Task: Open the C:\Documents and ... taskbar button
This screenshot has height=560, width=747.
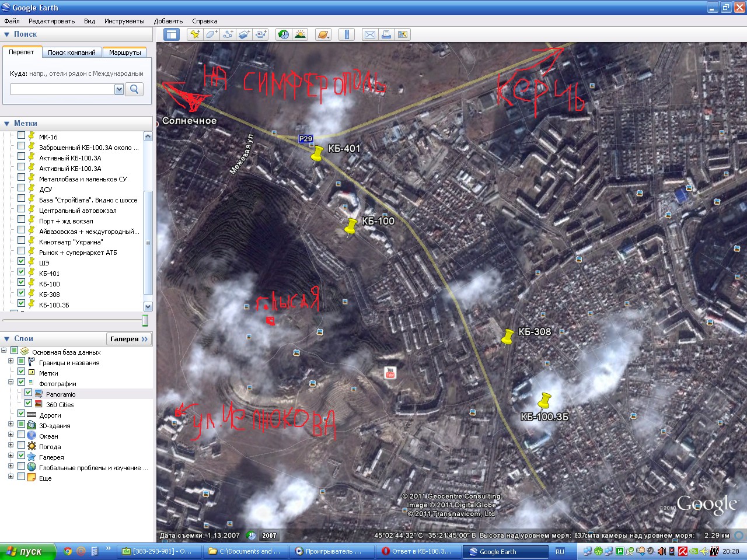Action: 245,551
